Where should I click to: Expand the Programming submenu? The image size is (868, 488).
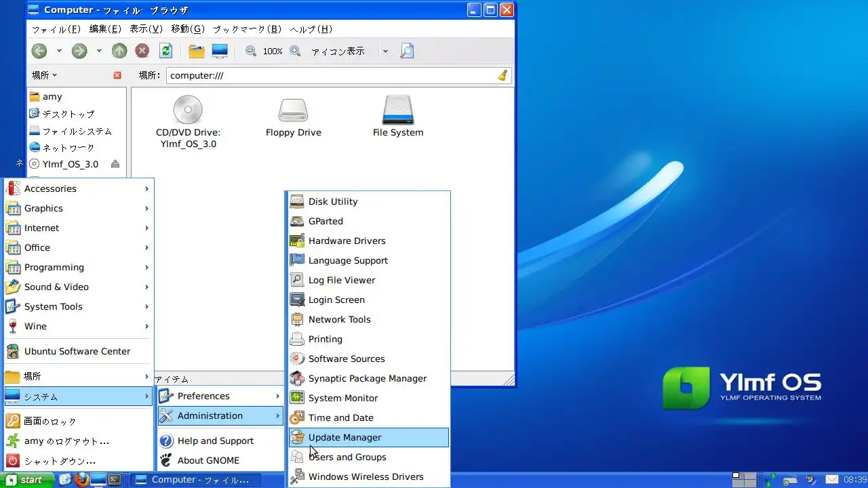(78, 267)
